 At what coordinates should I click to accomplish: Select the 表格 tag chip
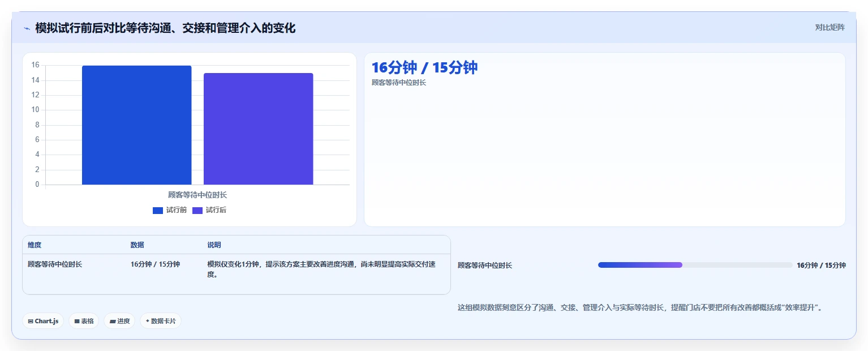click(x=84, y=321)
